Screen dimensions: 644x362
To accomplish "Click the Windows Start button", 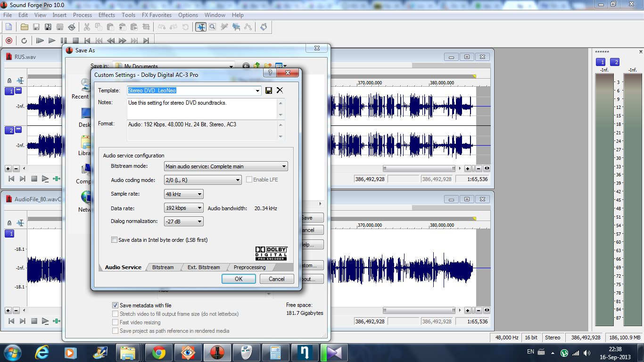I will click(13, 353).
